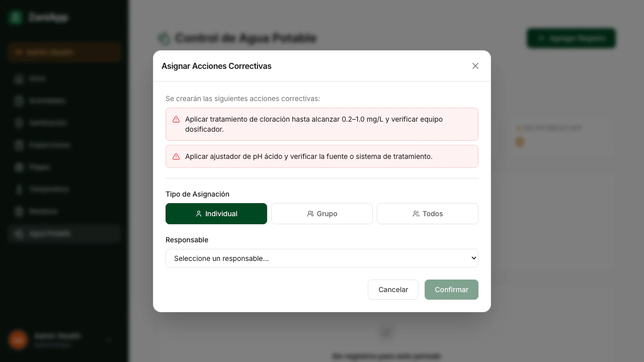Click the Actividades icon in the sidebar
This screenshot has height=362, width=644.
pyautogui.click(x=18, y=101)
